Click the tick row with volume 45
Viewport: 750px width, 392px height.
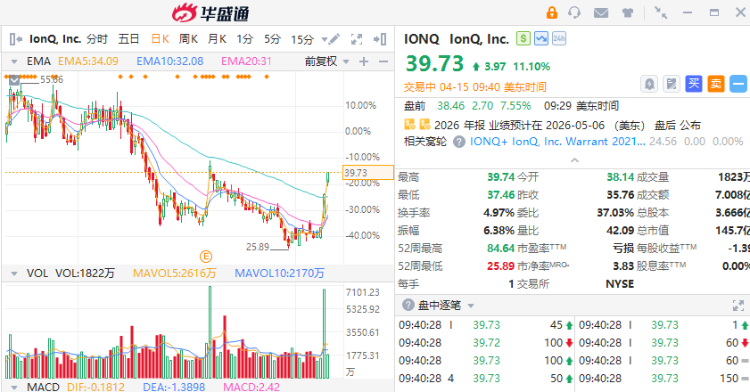coord(485,325)
